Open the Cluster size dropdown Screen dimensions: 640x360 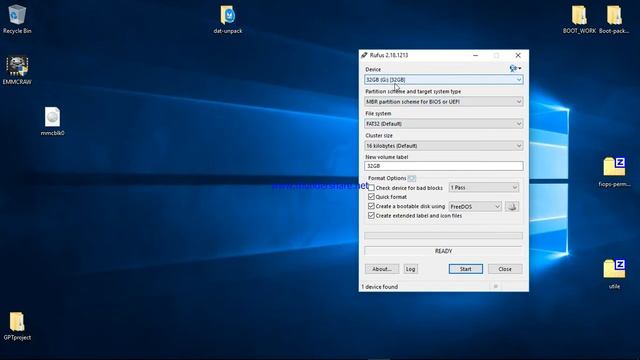tap(444, 146)
